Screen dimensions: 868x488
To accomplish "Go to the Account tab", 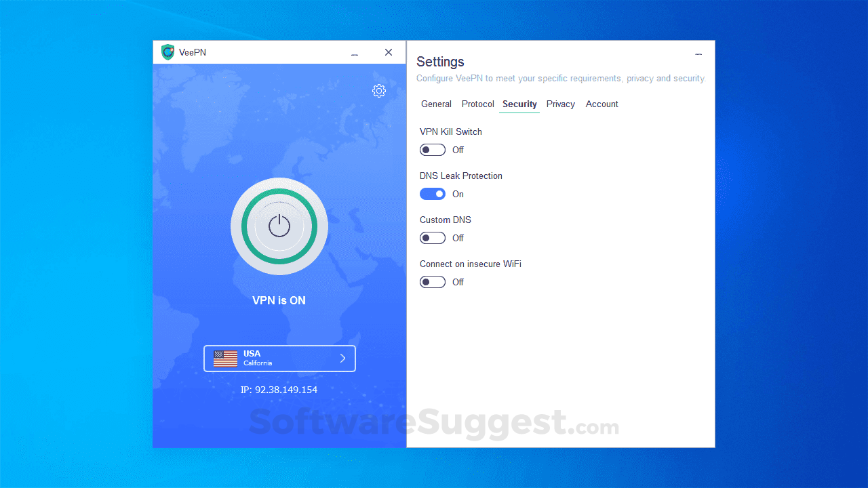I will pyautogui.click(x=601, y=104).
